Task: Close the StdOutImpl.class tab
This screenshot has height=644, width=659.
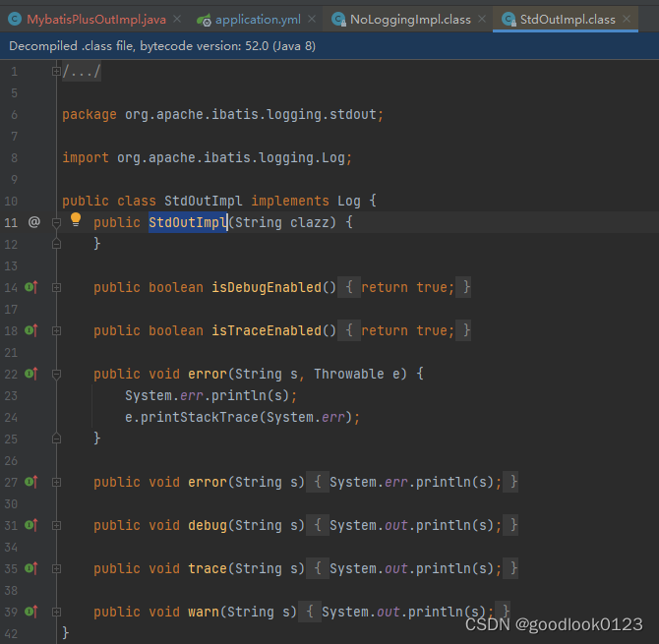Action: (x=627, y=19)
